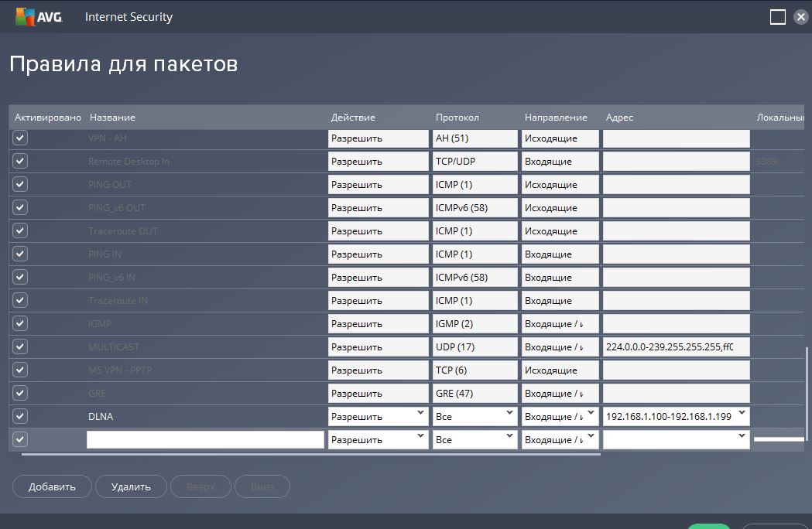Disable the MULTICAST rule checkbox
Screen dimensions: 812x529
tap(20, 346)
